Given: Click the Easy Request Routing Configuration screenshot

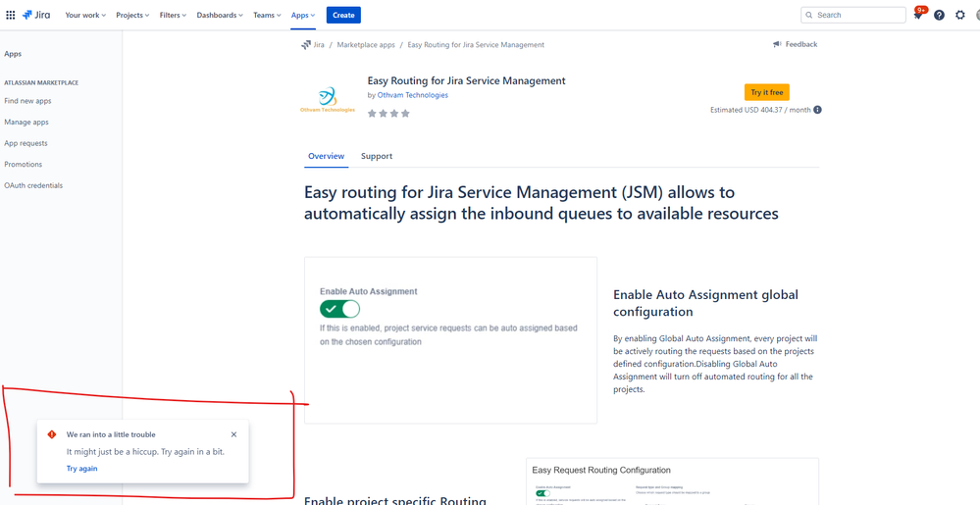Looking at the screenshot, I should [673, 481].
